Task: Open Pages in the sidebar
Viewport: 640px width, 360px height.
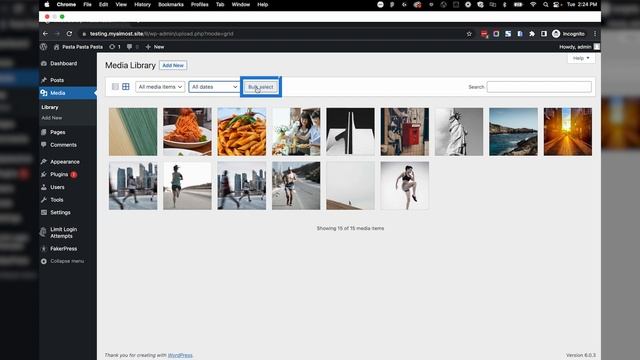Action: (58, 132)
